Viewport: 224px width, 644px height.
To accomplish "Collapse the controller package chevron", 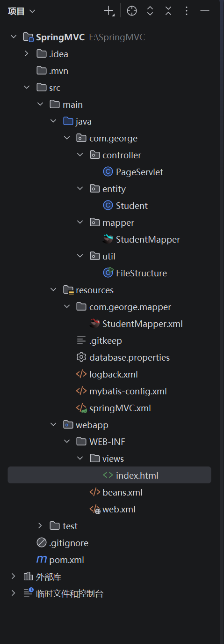I will 79,155.
